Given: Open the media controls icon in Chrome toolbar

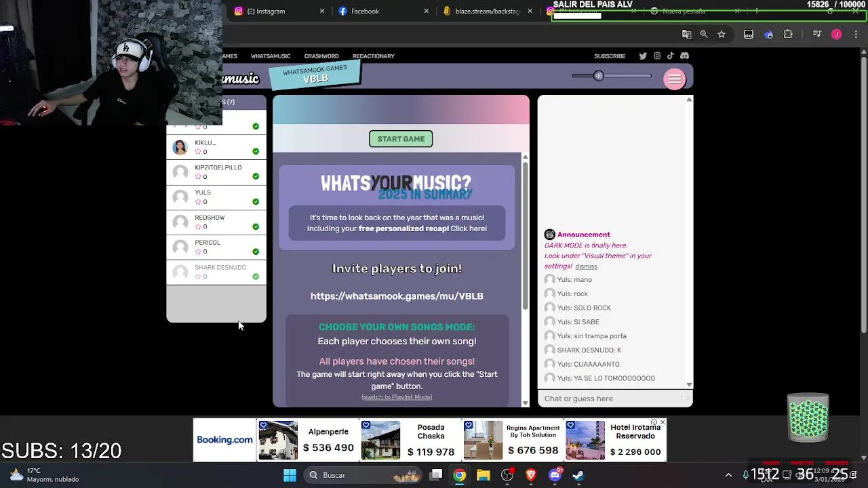Looking at the screenshot, I should (x=816, y=34).
